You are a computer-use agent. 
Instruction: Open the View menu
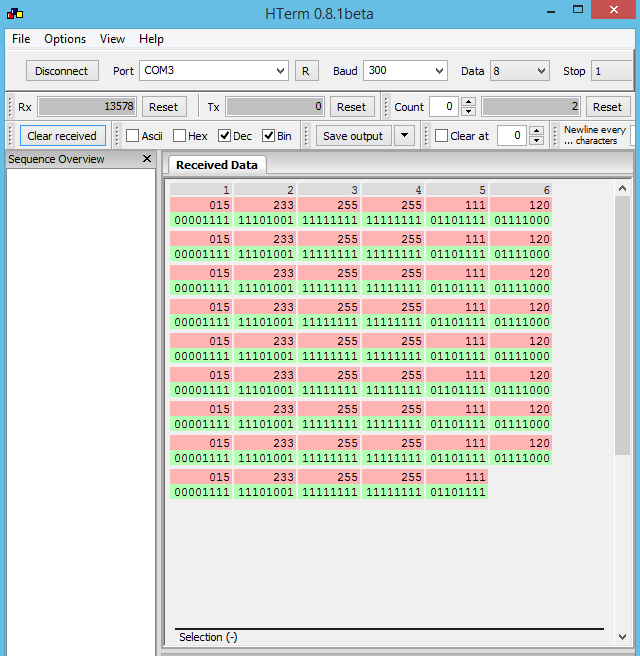tap(112, 39)
